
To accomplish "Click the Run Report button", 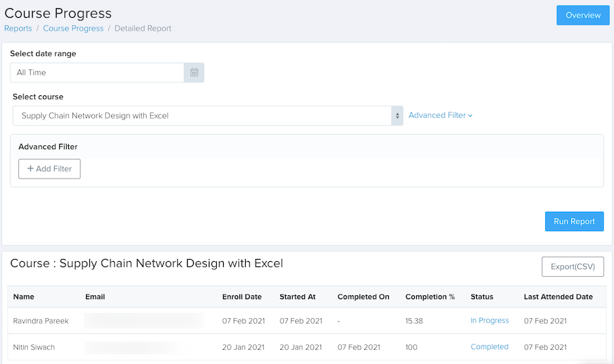I will (574, 222).
